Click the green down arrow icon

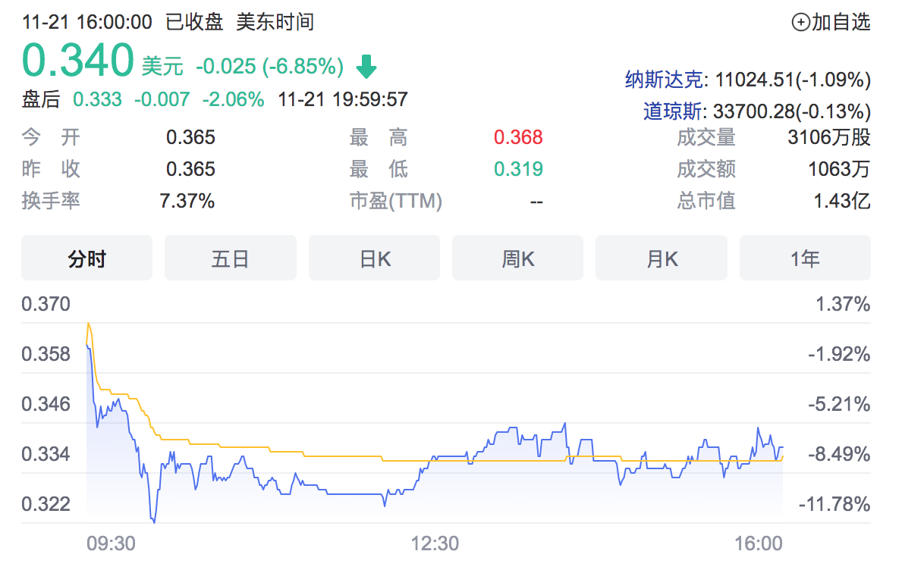366,67
